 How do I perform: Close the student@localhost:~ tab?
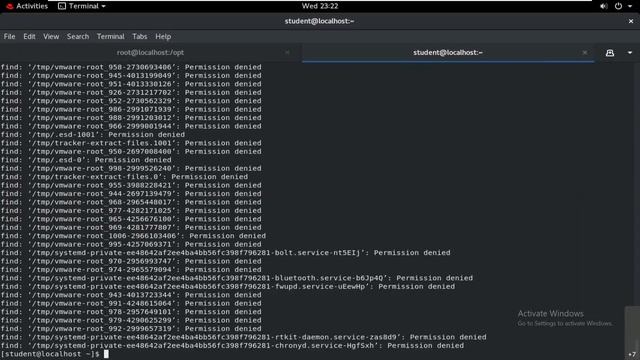[585, 53]
